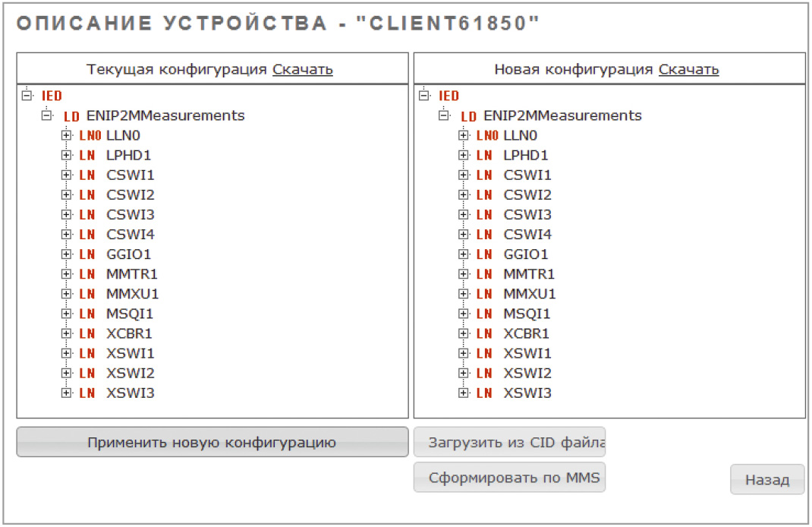Expand XCBR1 in current configuration tree

(x=66, y=333)
